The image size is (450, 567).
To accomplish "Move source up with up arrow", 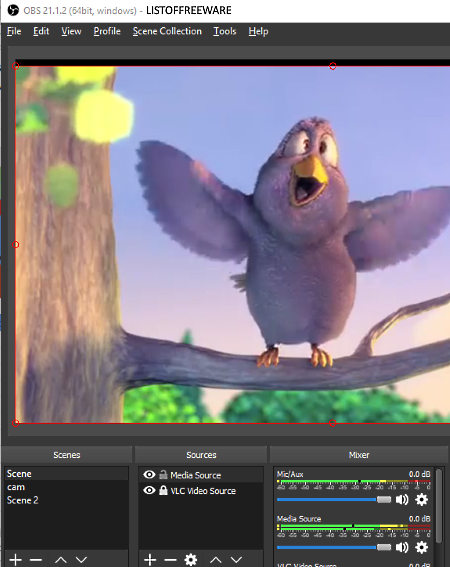I will 216,560.
